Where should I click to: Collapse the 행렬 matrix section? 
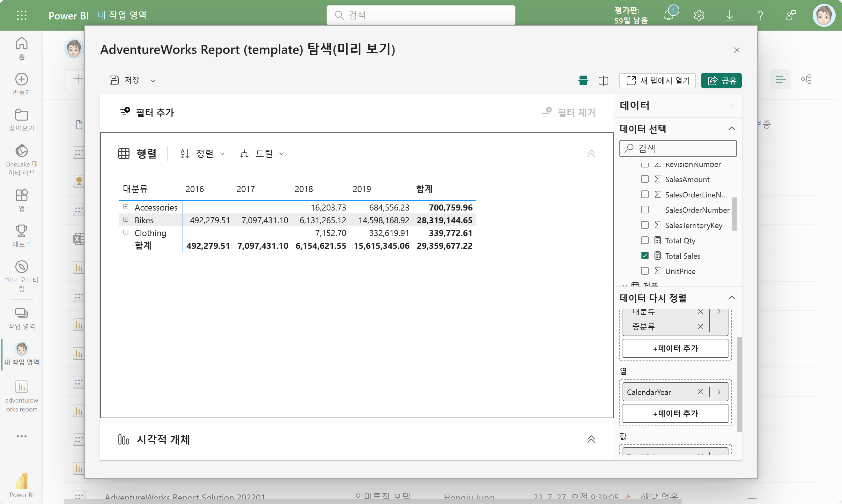(591, 153)
